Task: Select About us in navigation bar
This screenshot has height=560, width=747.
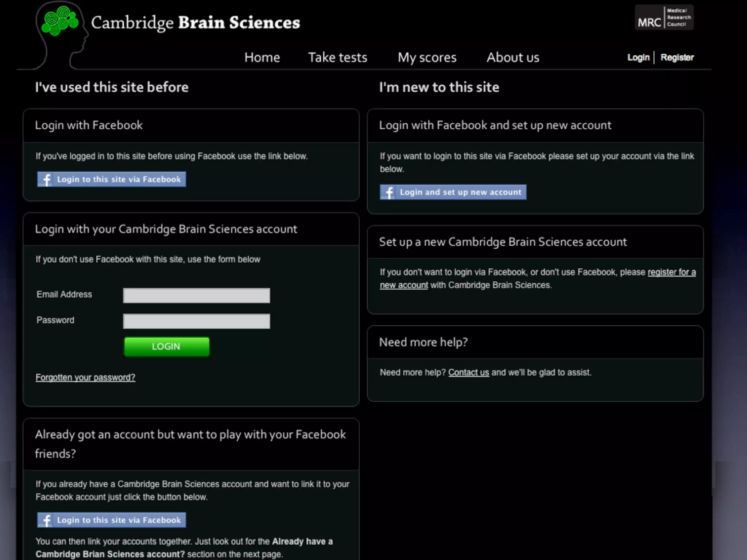Action: pos(512,58)
